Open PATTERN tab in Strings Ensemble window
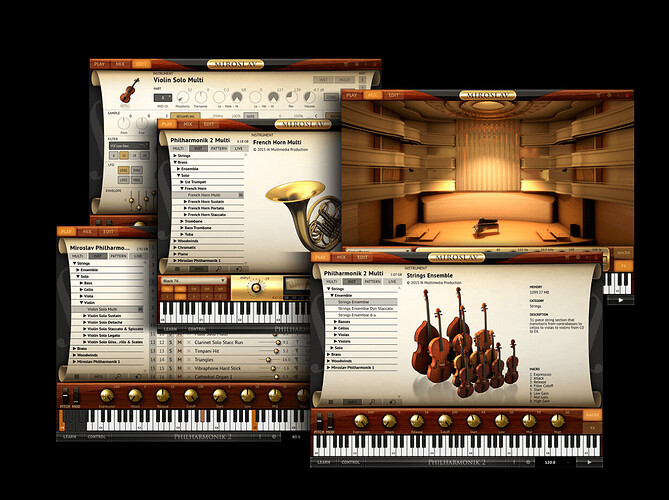 (372, 282)
